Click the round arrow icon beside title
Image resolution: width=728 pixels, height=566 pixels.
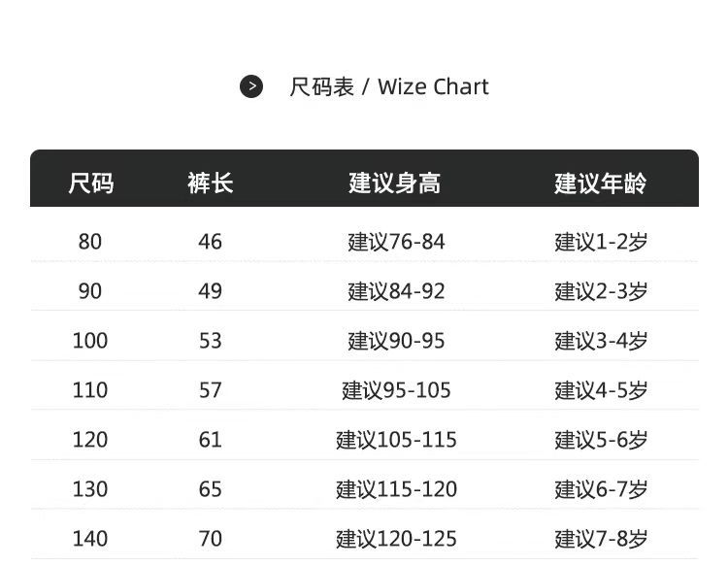point(251,86)
